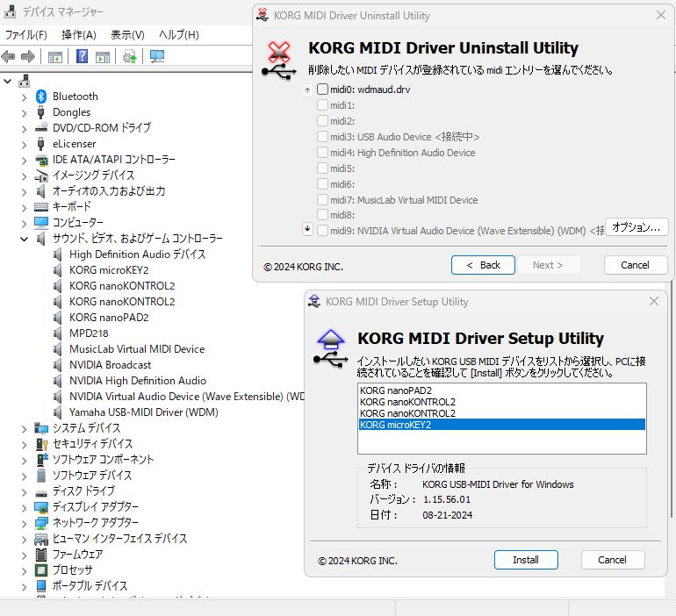Click the Scan for hardware changes monitor icon
Image resolution: width=676 pixels, height=616 pixels.
(x=157, y=56)
